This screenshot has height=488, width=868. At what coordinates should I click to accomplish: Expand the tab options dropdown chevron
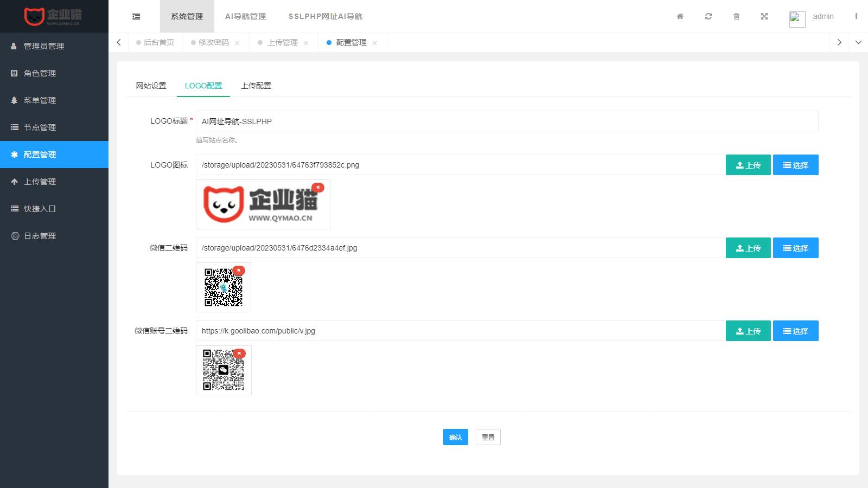858,42
